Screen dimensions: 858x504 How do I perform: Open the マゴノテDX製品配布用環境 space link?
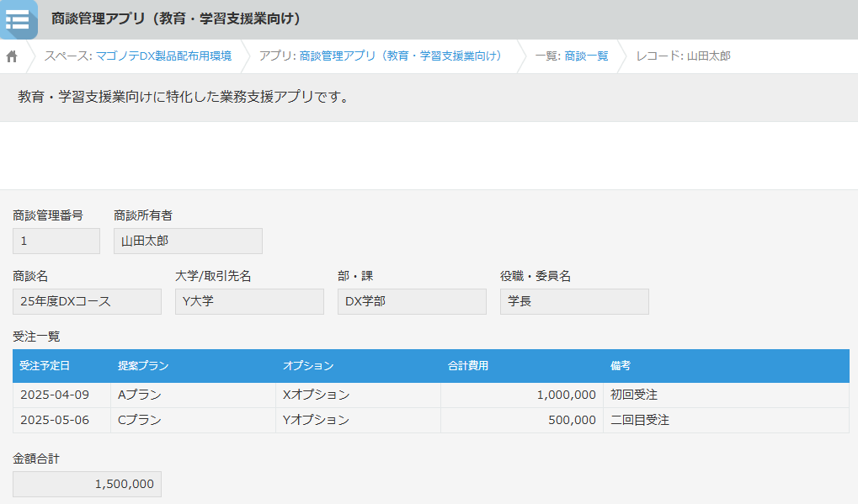[x=163, y=56]
